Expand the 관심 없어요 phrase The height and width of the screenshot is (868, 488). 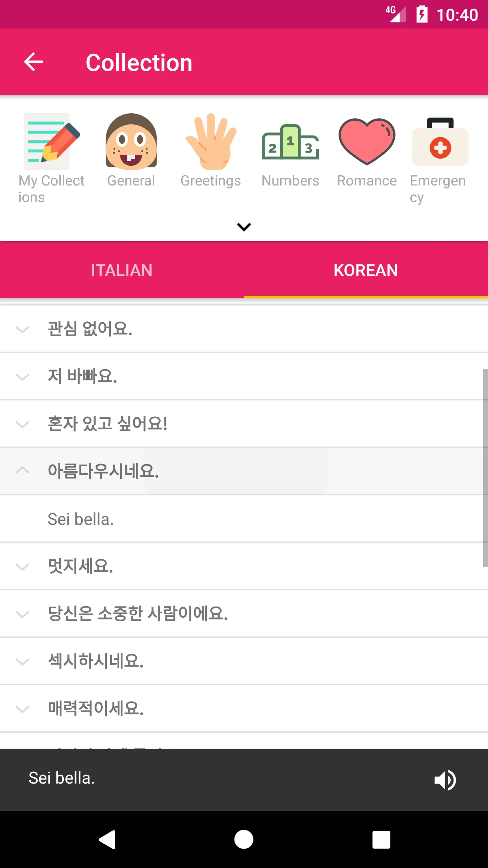point(22,329)
